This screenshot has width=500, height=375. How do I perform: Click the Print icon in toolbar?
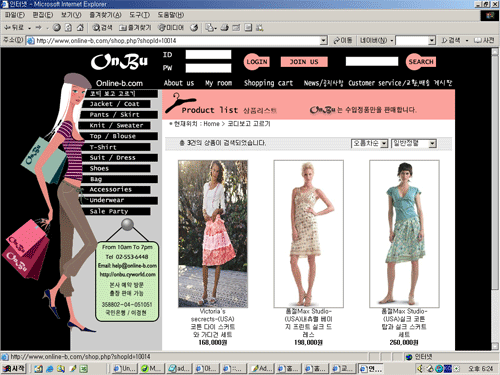pos(224,28)
